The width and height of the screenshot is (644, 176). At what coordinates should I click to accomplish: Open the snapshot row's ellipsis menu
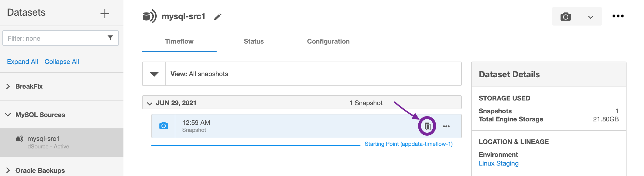click(446, 126)
